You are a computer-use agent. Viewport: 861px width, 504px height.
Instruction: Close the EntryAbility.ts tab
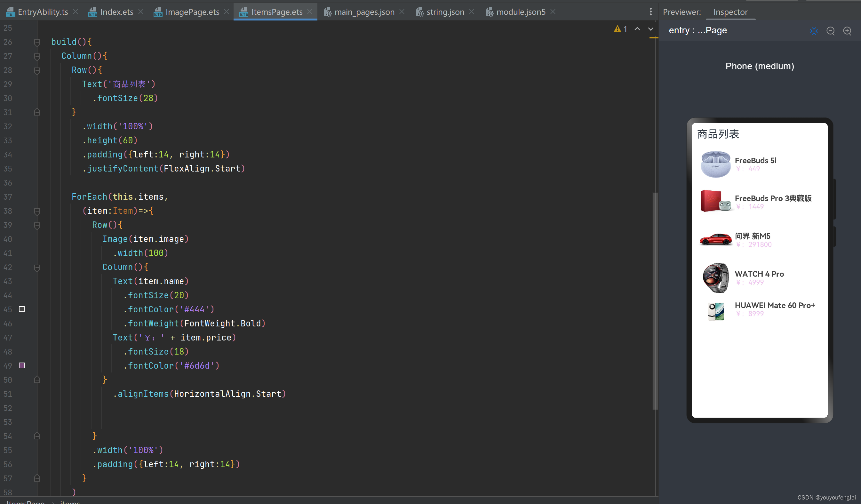[x=76, y=12]
